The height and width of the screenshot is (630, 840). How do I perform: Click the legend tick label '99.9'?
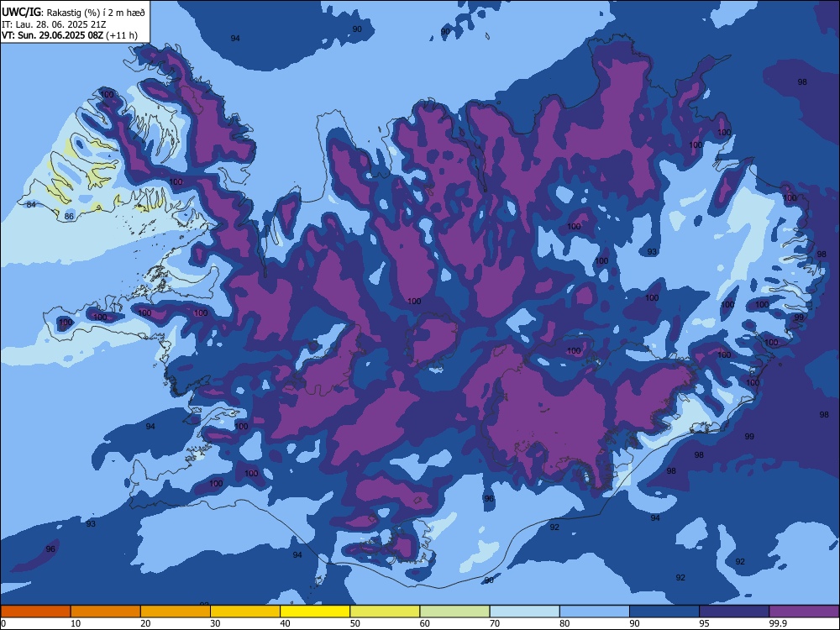click(x=778, y=623)
